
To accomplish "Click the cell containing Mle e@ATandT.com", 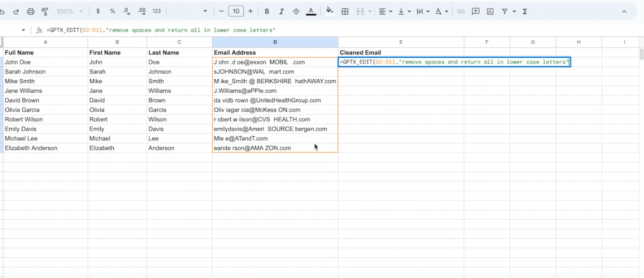I will coord(275,138).
